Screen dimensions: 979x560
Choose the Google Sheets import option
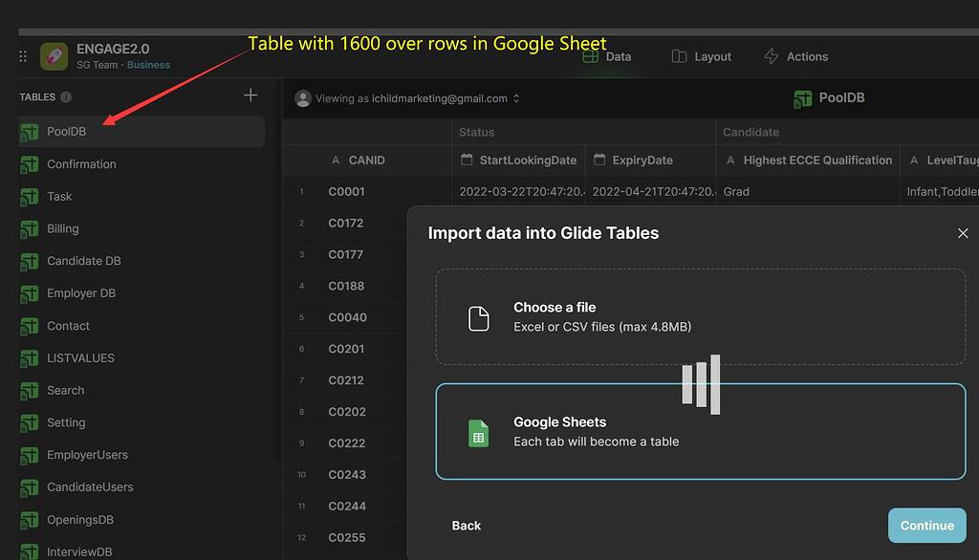(x=701, y=430)
